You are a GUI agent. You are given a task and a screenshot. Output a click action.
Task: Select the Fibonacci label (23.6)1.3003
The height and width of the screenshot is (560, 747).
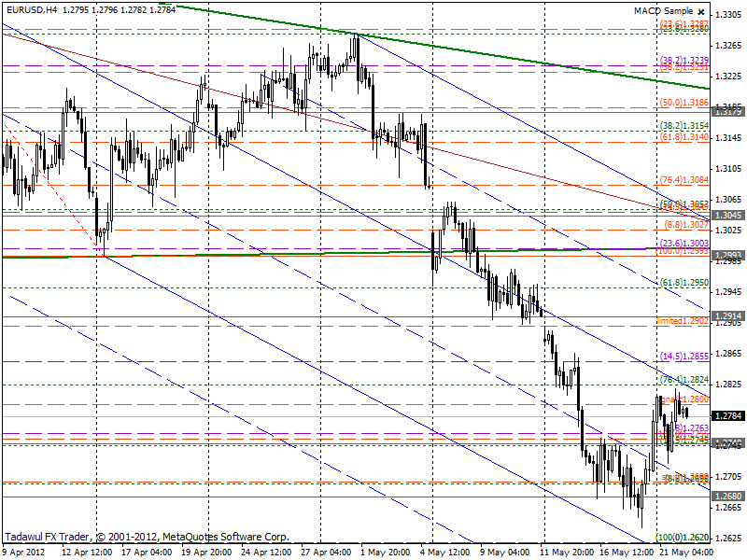(x=684, y=244)
